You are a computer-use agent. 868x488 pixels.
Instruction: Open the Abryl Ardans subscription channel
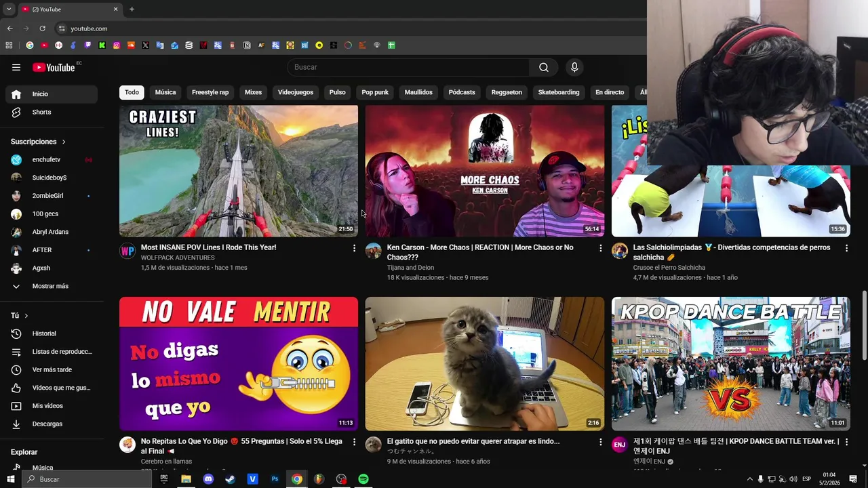point(52,232)
